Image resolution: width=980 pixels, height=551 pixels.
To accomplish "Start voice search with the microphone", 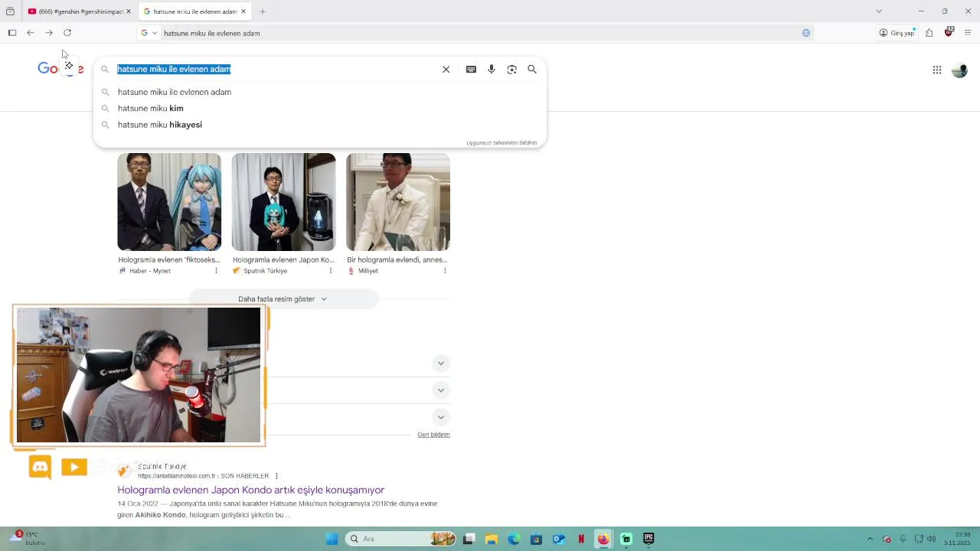I will coord(492,69).
